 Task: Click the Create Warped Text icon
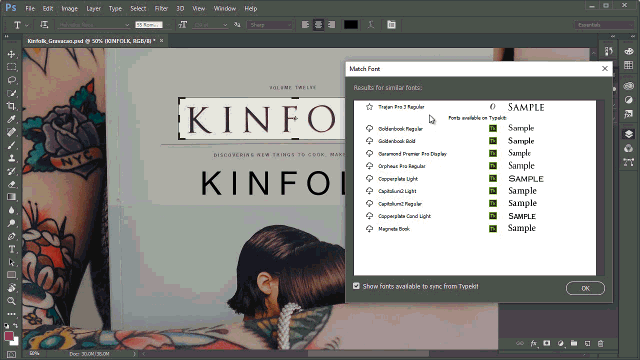click(x=371, y=25)
